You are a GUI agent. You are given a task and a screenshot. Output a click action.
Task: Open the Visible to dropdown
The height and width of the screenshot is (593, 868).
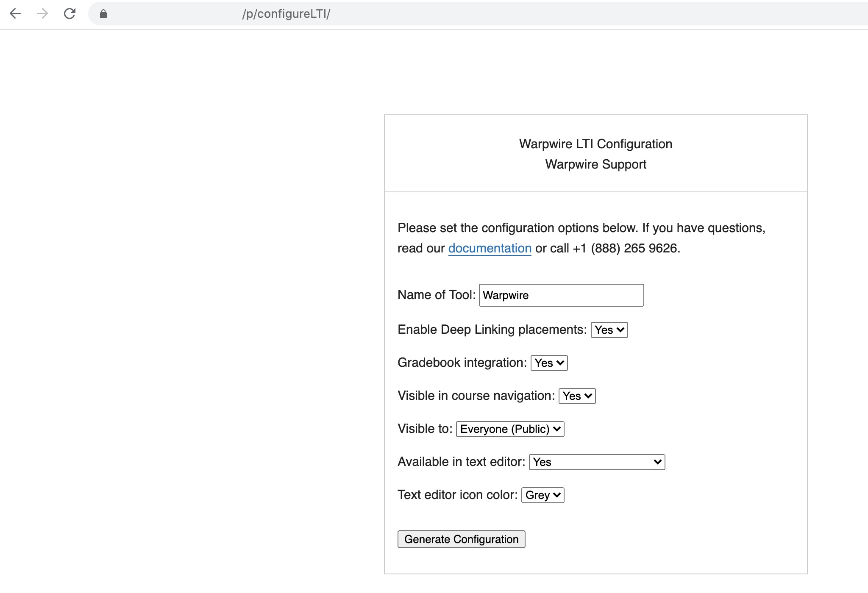click(x=510, y=429)
